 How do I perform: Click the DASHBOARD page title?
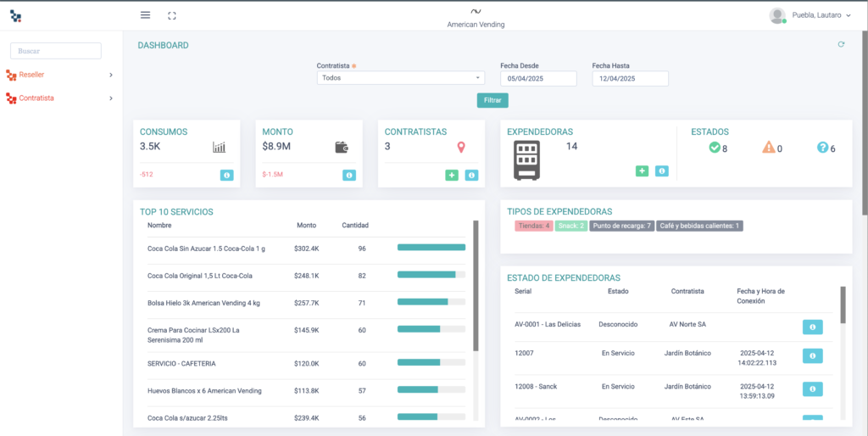tap(164, 46)
